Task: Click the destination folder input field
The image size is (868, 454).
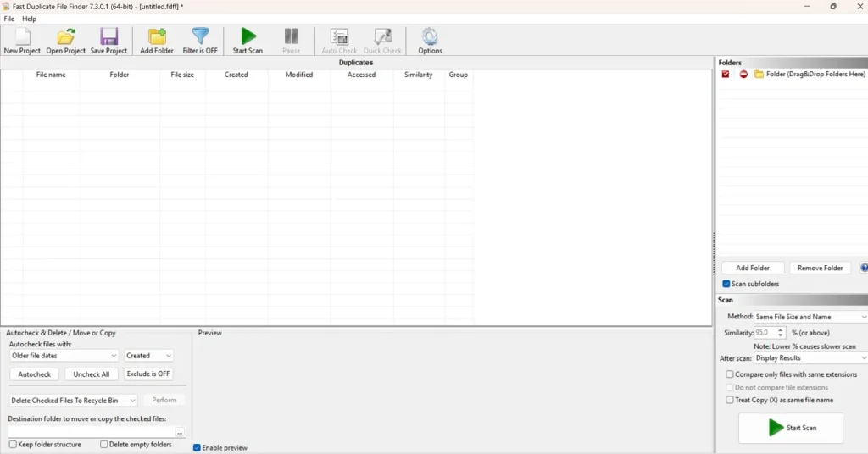Action: 92,433
